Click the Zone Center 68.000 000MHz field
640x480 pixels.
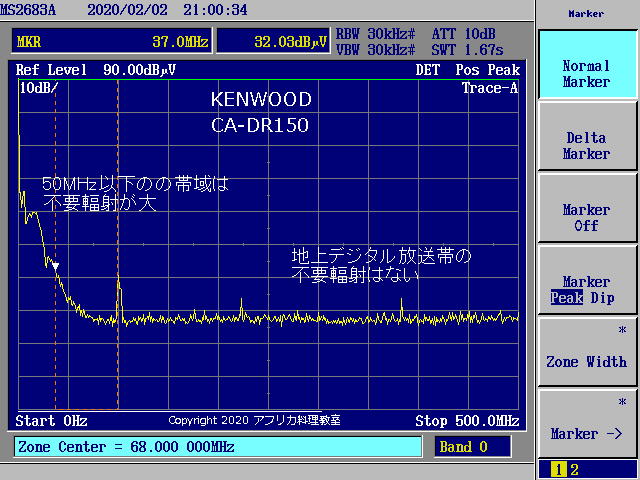click(x=218, y=447)
